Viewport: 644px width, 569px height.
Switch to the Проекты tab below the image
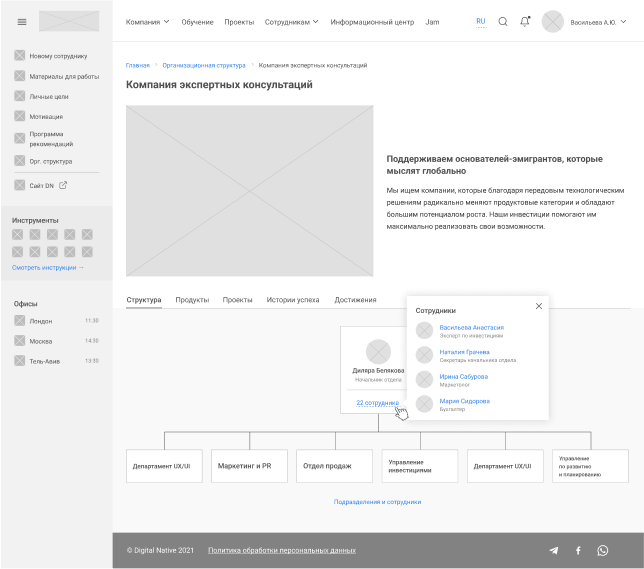point(237,300)
